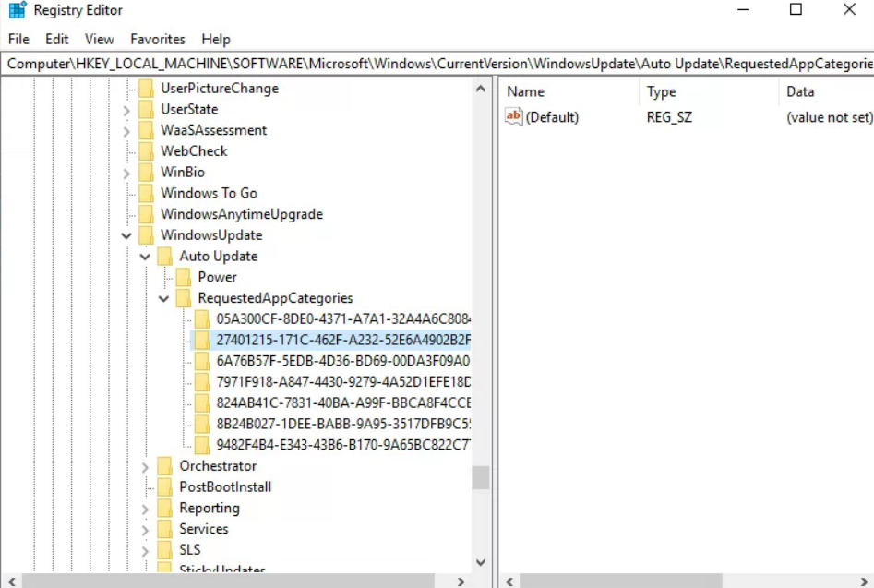Viewport: 874px width, 588px height.
Task: Click tree pane horizontal scrollbar right arrow
Action: 461,581
